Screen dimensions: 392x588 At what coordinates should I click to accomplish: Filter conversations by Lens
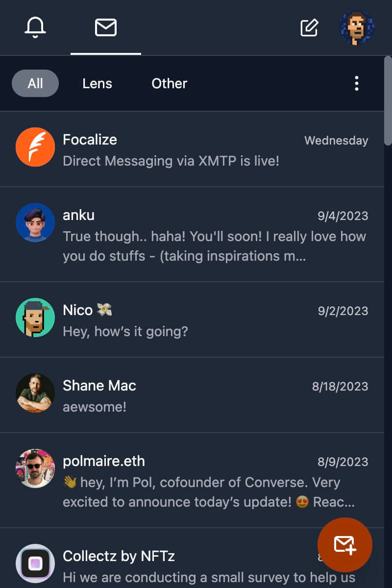click(97, 83)
